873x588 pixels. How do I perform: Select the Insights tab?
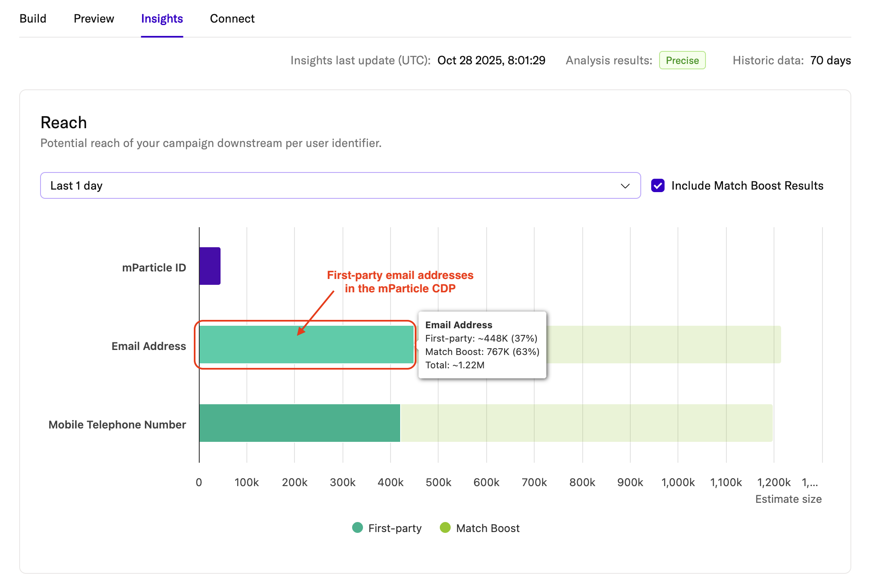(162, 19)
